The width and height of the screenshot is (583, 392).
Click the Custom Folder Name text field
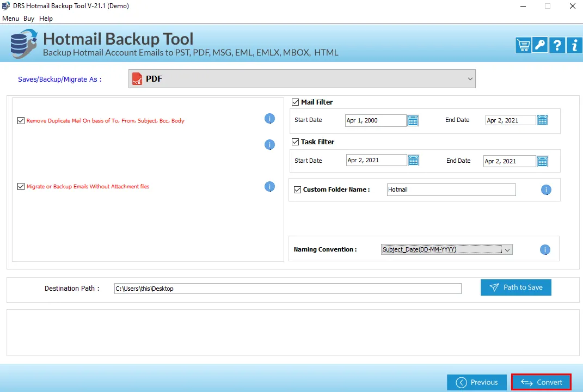(x=451, y=189)
